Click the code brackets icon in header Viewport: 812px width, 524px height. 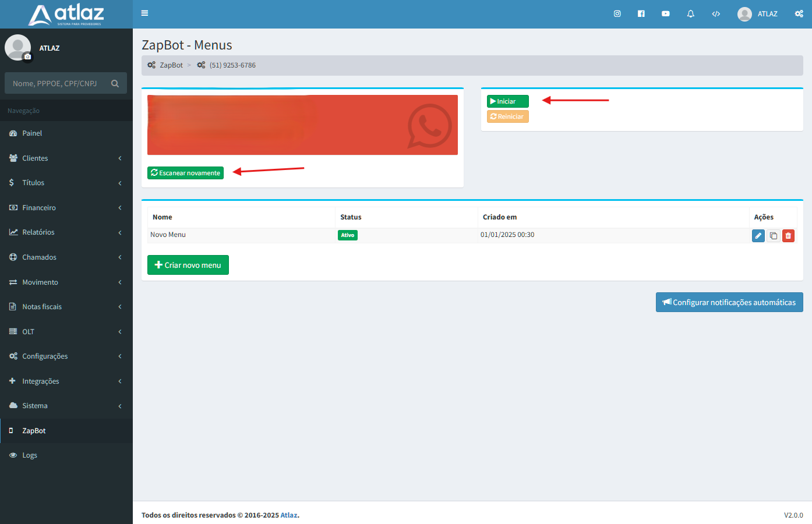tap(716, 14)
